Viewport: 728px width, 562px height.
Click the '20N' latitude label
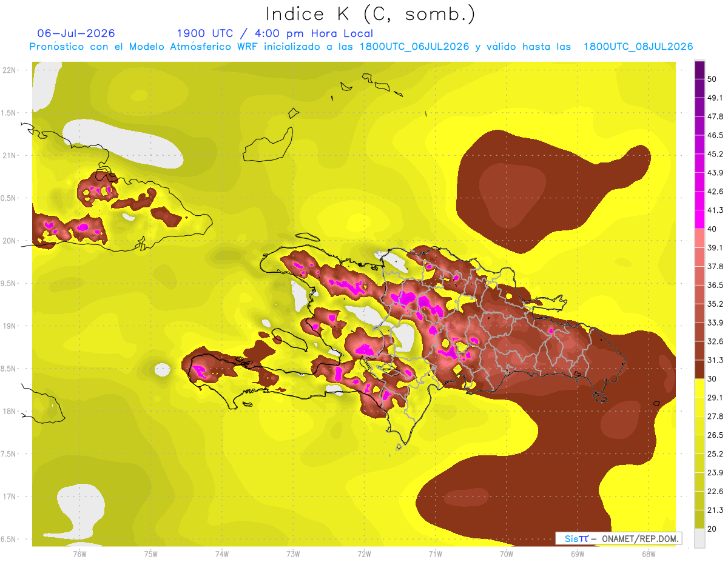click(x=8, y=241)
